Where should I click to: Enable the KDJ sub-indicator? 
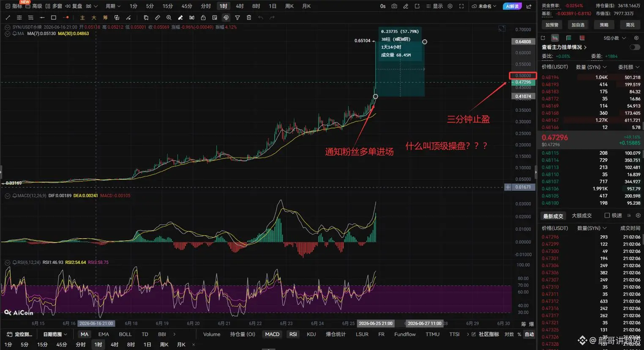[311, 334]
